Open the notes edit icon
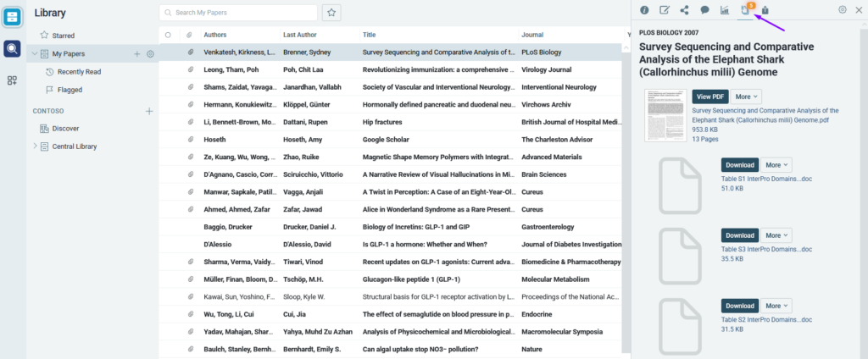868x359 pixels. [665, 10]
